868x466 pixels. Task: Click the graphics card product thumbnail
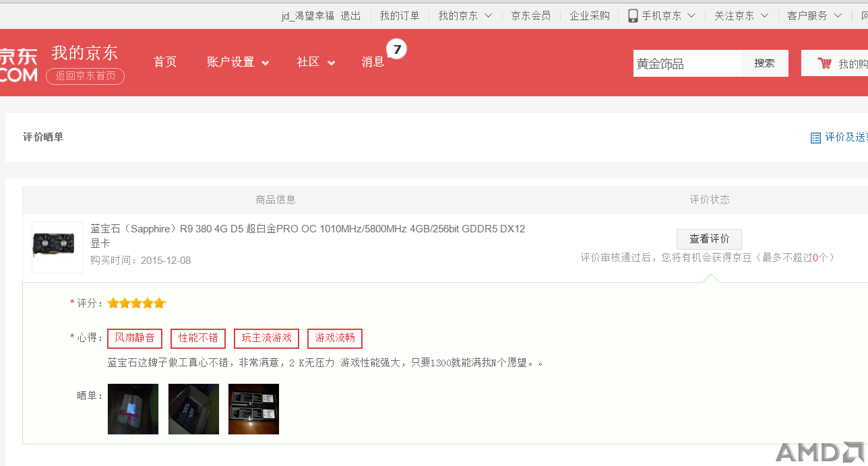57,247
